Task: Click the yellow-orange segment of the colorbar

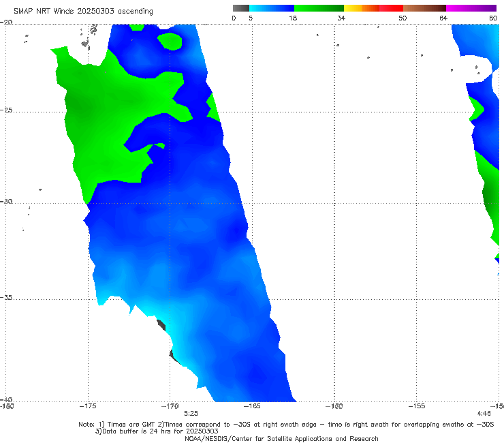Action: point(362,8)
